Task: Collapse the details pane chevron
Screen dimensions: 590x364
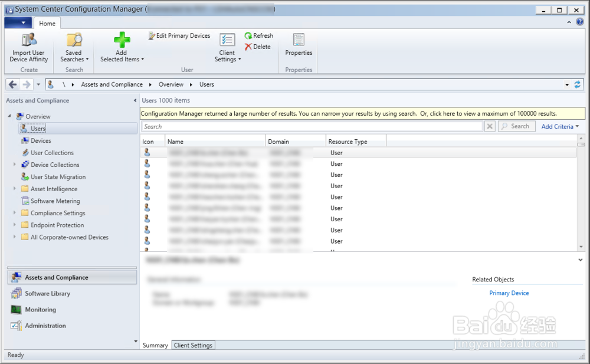Action: click(580, 260)
